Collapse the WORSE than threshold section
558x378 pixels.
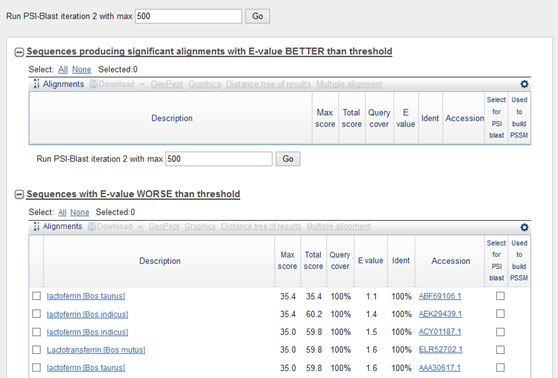click(x=19, y=195)
